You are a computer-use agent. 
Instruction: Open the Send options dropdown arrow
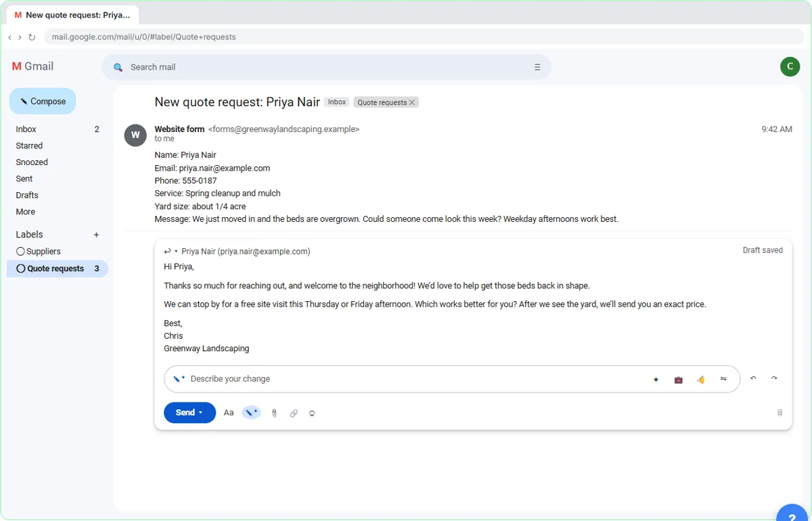[201, 413]
